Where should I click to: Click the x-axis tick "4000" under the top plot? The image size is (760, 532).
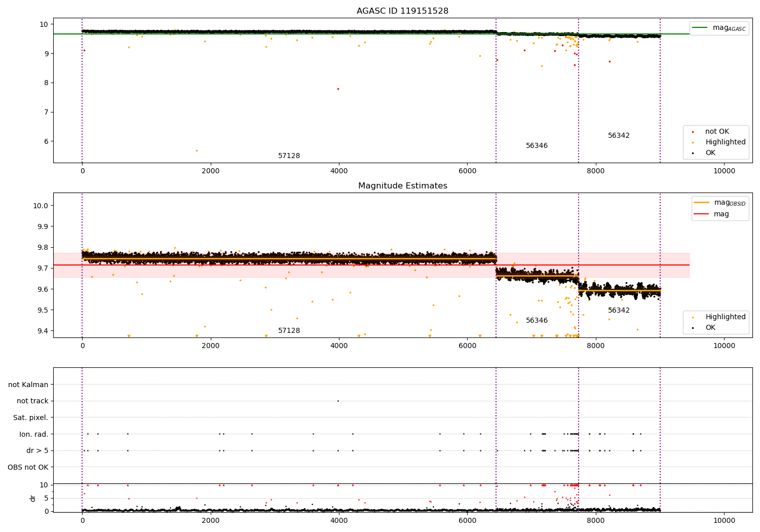point(339,171)
